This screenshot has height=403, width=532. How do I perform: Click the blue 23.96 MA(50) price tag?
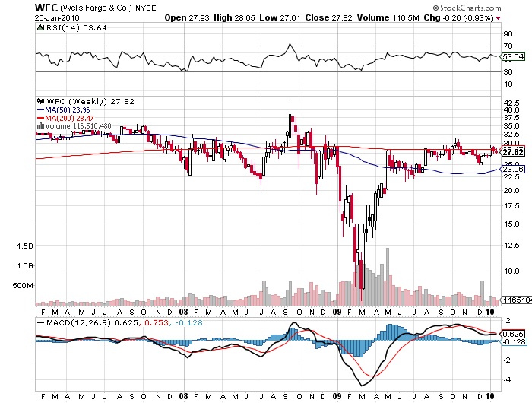click(513, 169)
